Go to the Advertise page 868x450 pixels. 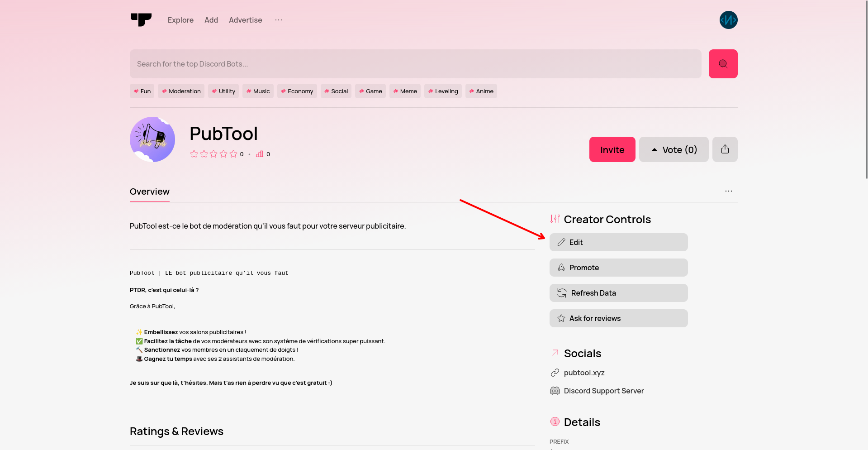click(x=245, y=20)
